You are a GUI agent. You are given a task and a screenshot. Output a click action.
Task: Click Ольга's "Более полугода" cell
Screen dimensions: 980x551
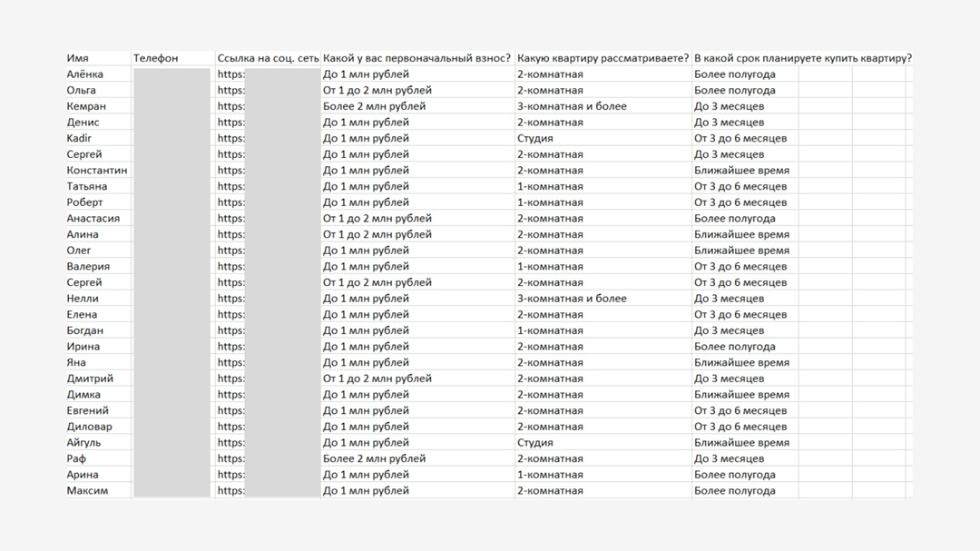(734, 91)
